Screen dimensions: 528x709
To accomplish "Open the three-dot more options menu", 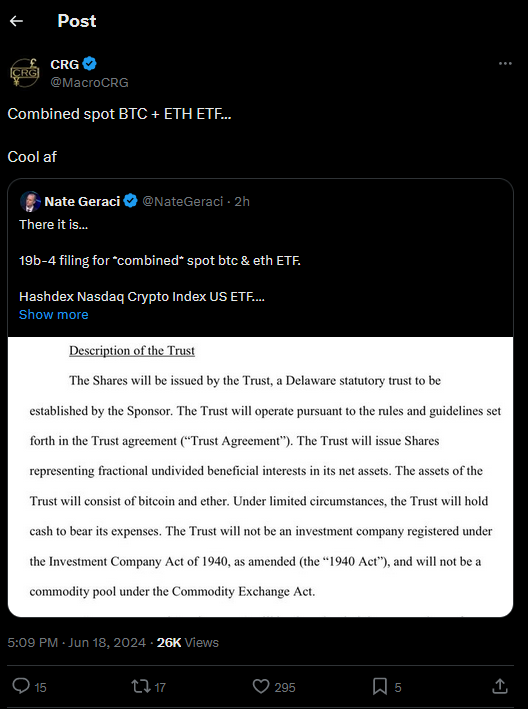I will [505, 64].
